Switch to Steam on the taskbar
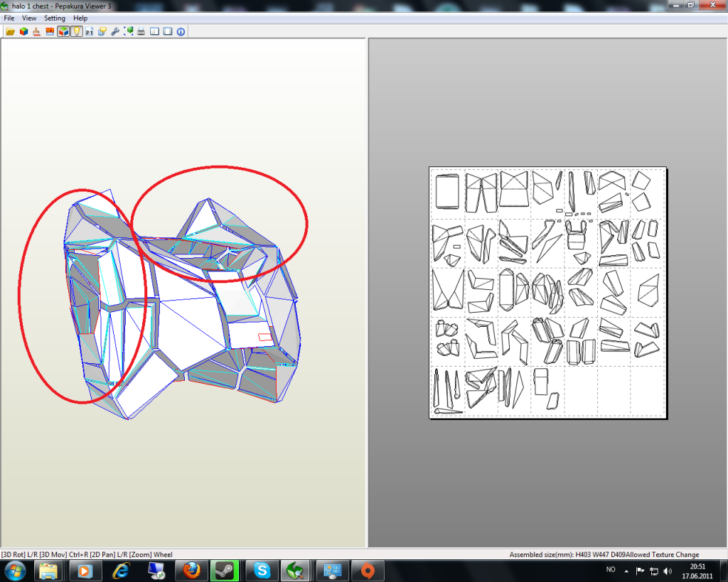 pyautogui.click(x=225, y=571)
